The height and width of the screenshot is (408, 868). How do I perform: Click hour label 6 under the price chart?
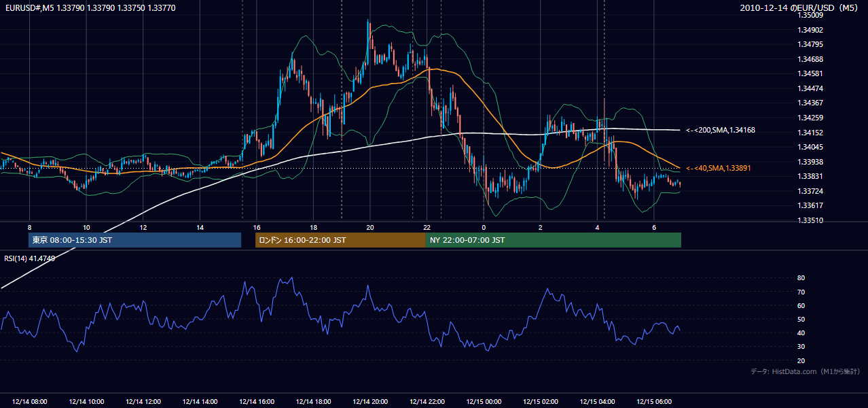[x=654, y=227]
